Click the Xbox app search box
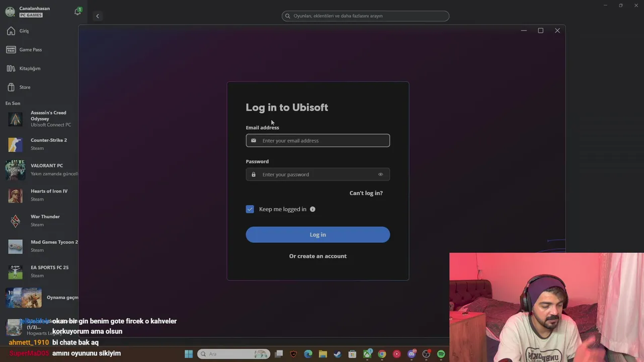Viewport: 644px width, 362px height. click(x=365, y=16)
